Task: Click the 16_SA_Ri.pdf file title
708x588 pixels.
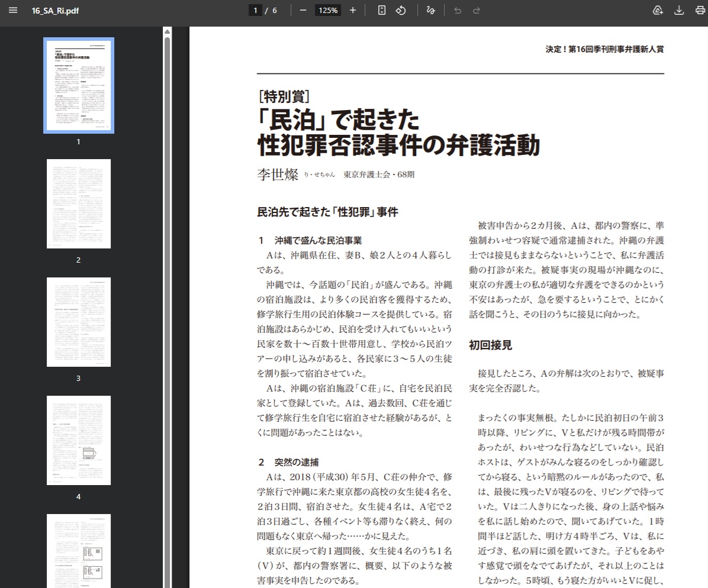Action: [55, 11]
